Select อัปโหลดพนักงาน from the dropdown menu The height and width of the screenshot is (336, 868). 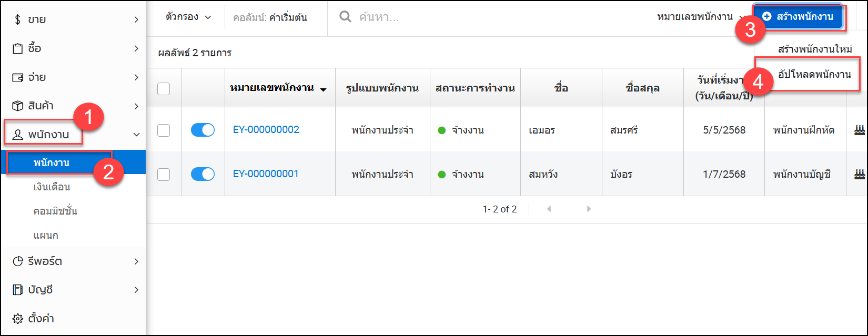point(814,74)
